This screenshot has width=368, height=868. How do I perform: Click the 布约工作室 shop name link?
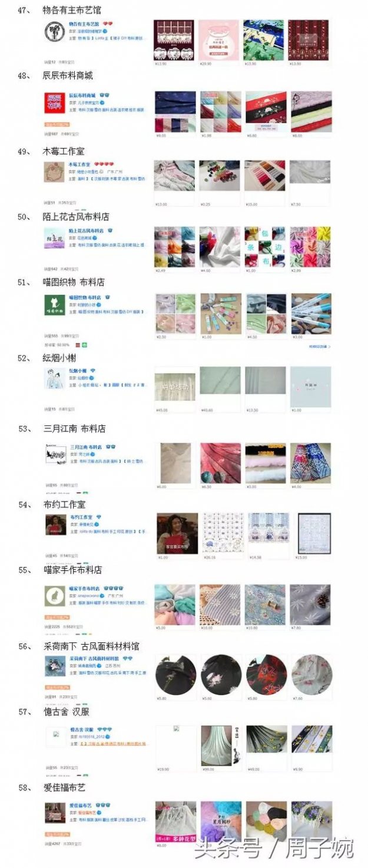pyautogui.click(x=82, y=517)
